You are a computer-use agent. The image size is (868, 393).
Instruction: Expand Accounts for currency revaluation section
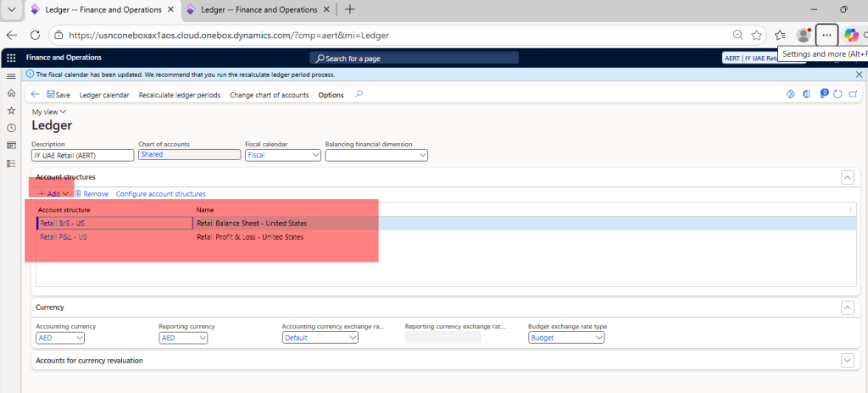pos(846,361)
